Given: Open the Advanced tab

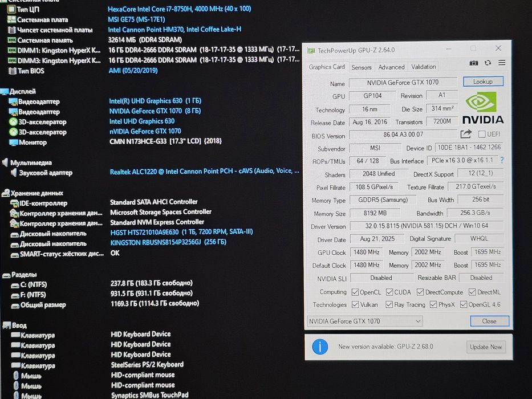Looking at the screenshot, I should 391,67.
